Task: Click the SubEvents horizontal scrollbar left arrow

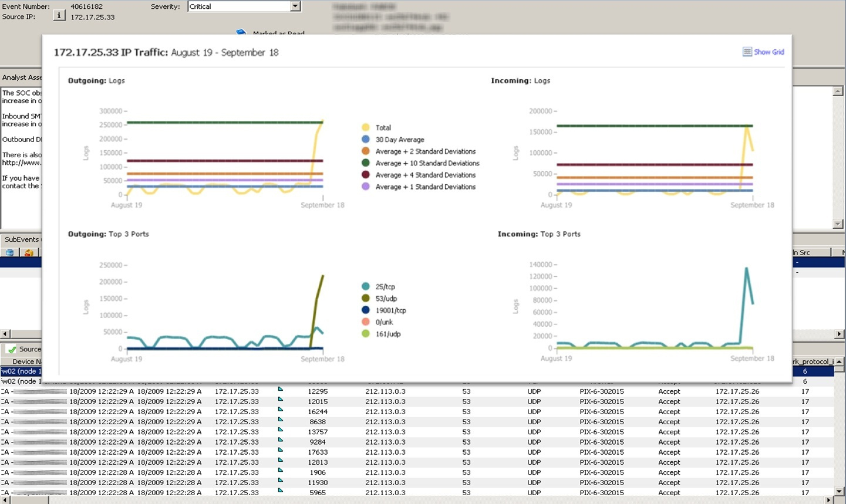Action: tap(5, 334)
